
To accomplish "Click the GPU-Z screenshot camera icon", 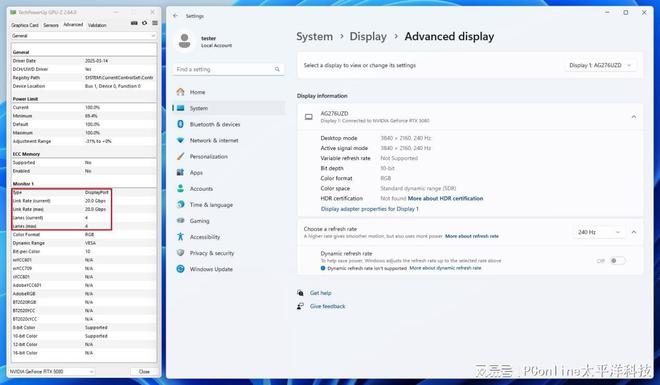I will (134, 23).
